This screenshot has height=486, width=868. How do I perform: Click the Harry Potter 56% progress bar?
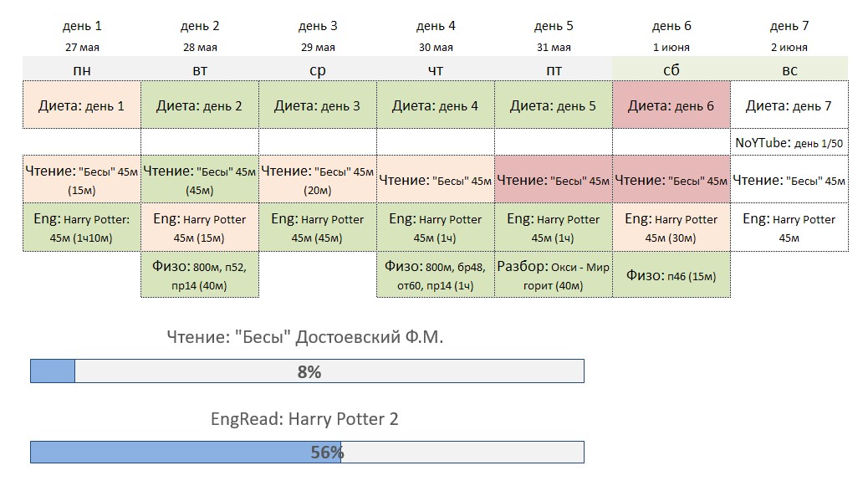pyautogui.click(x=307, y=453)
